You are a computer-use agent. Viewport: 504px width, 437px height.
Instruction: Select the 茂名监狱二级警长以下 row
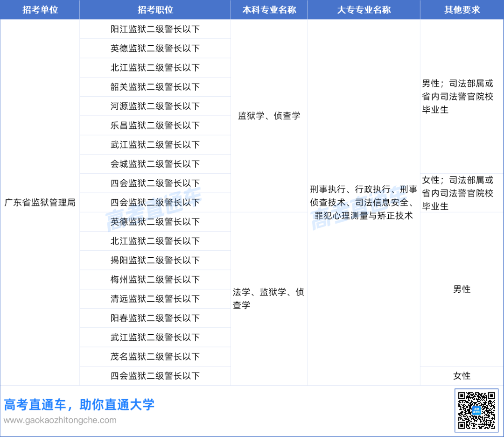[x=155, y=357]
